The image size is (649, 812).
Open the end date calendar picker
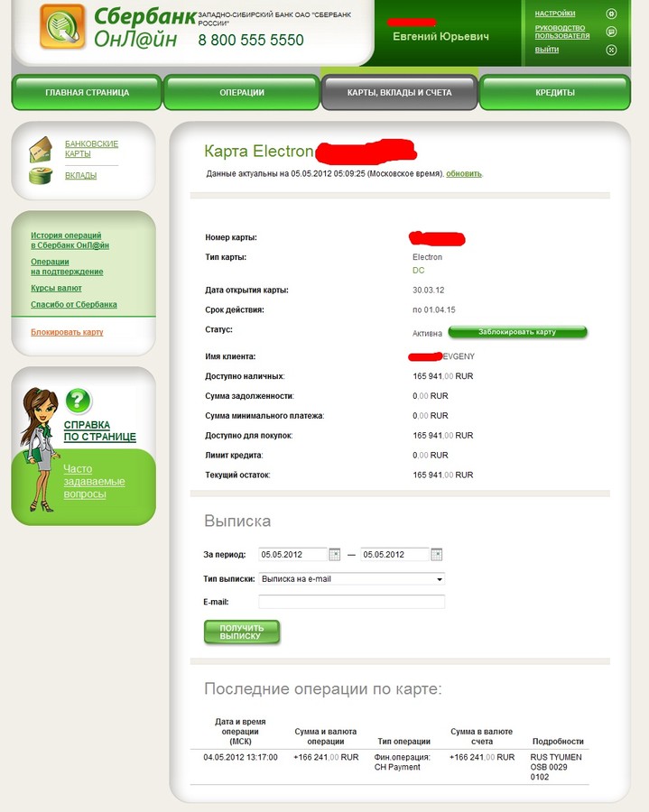point(437,555)
